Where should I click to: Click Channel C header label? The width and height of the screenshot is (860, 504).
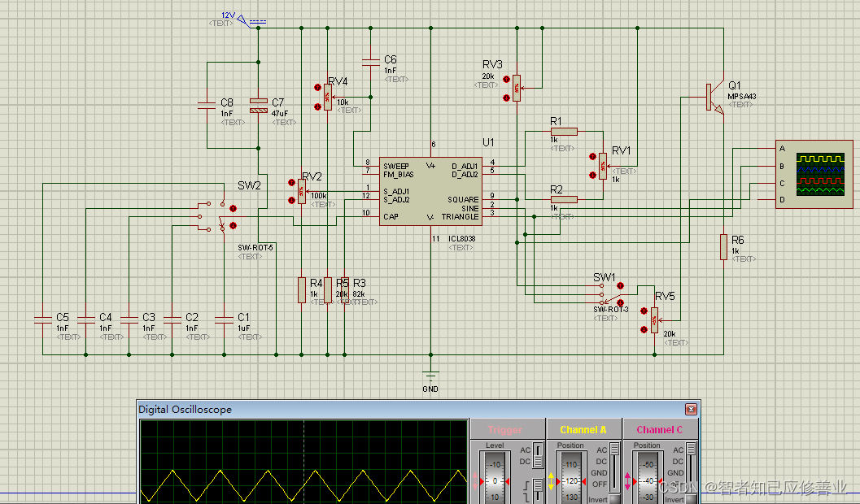pos(660,430)
